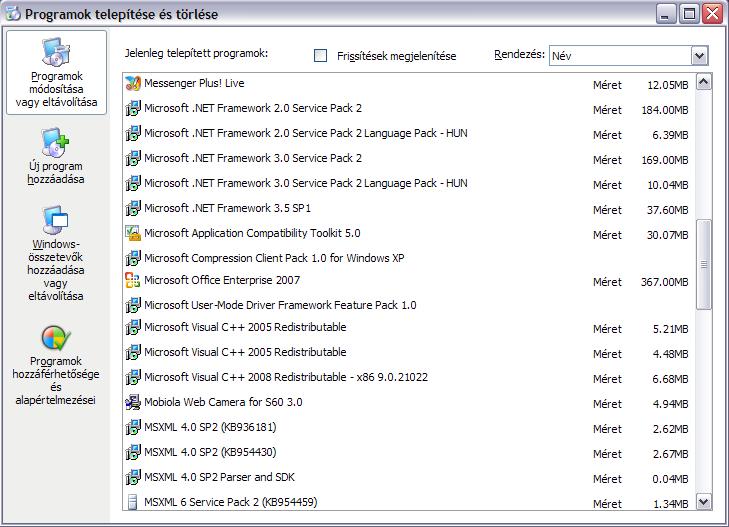Click the Visual C++ 2008 Redistributable x86 icon
The height and width of the screenshot is (527, 729).
tap(133, 377)
